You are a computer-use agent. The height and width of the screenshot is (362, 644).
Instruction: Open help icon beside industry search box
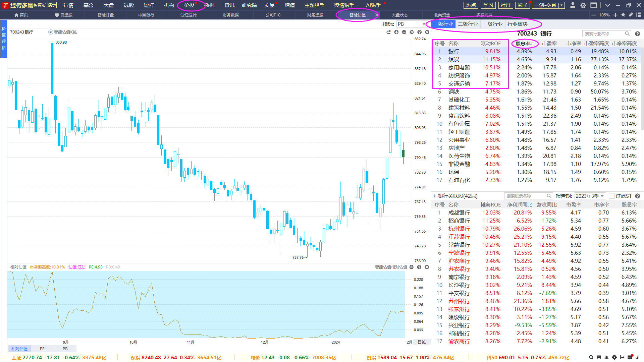tap(638, 34)
